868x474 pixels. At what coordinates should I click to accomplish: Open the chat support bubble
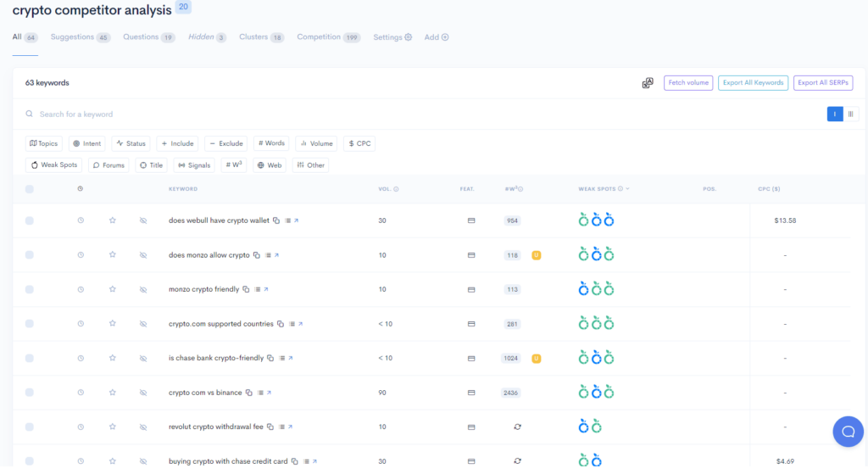848,432
